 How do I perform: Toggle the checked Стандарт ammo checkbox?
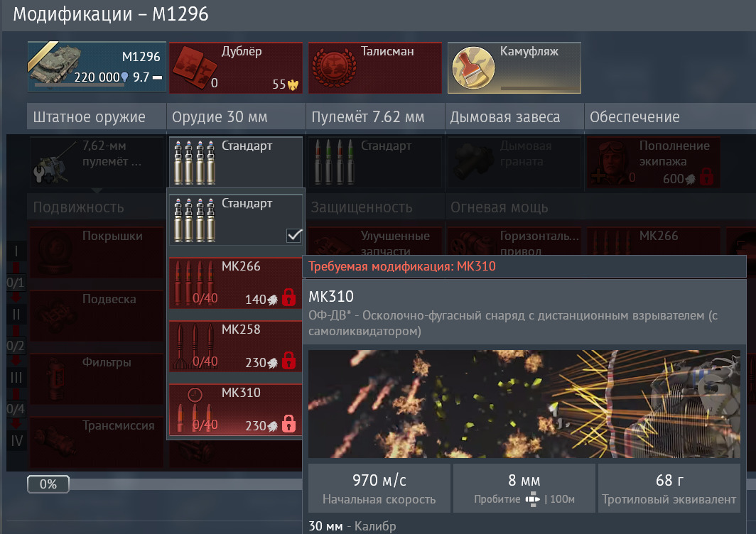click(x=294, y=236)
